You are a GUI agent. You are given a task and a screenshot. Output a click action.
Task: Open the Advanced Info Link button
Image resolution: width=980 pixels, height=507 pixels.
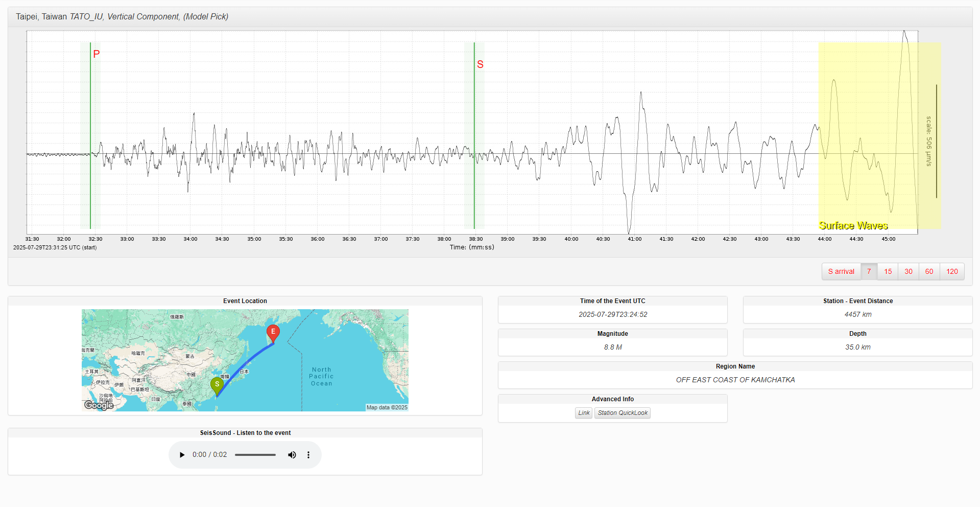(584, 413)
